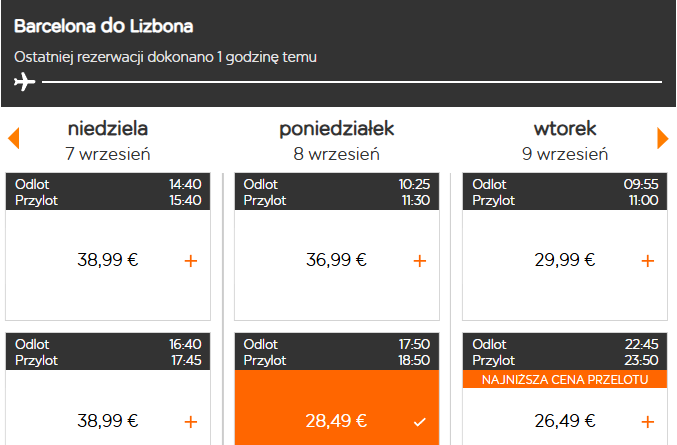Image resolution: width=677 pixels, height=445 pixels.
Task: Click the flight progress line in header
Action: coord(352,82)
